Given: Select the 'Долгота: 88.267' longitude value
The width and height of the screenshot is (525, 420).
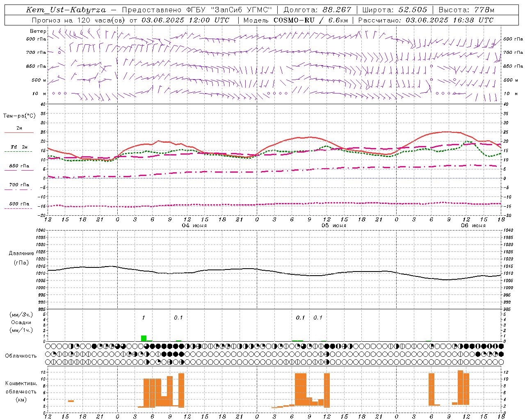Looking at the screenshot, I should click(x=317, y=10).
